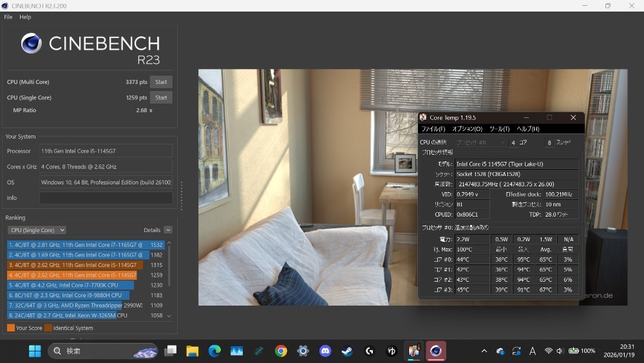Open the Photos app taskbar icon
Image resolution: width=644 pixels, height=363 pixels.
236,351
